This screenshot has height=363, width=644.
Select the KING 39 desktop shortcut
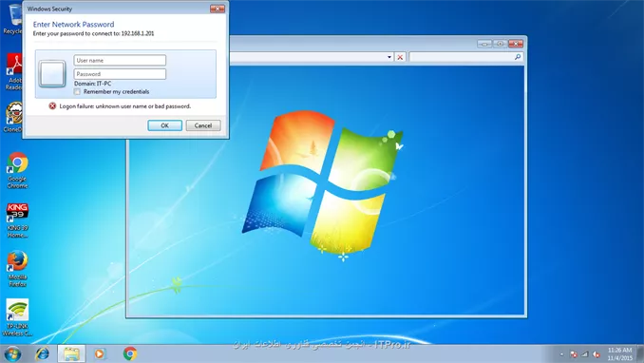17,220
